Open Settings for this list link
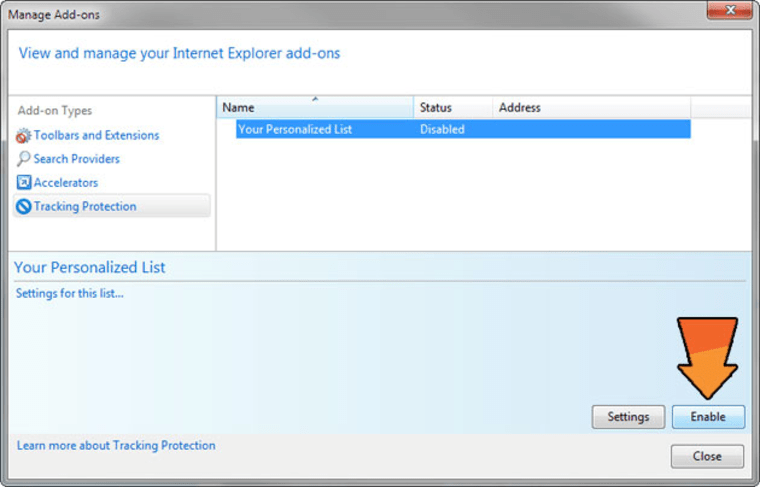760x487 pixels. pos(70,293)
